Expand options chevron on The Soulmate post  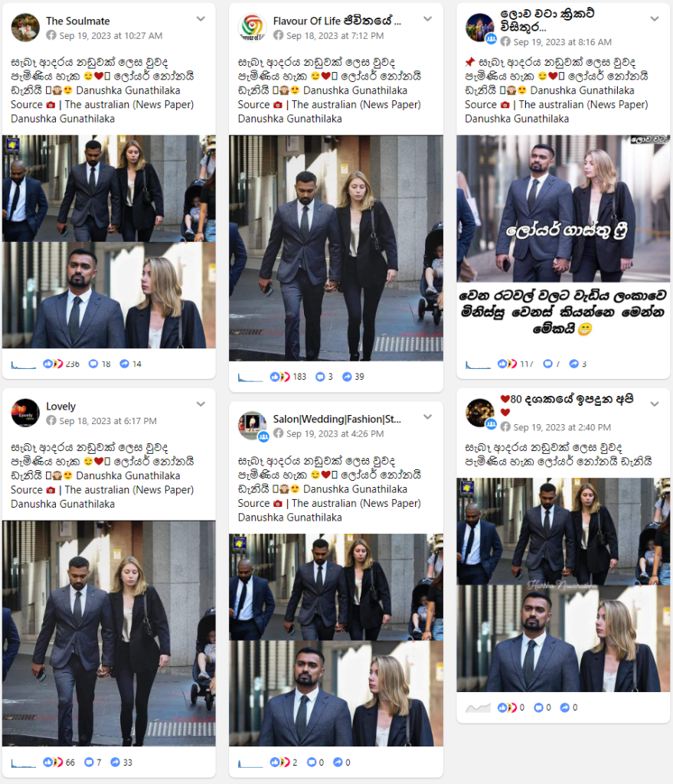[x=201, y=19]
